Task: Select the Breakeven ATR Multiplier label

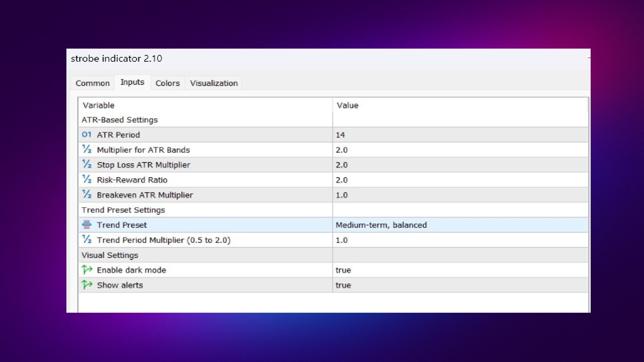Action: (x=145, y=195)
